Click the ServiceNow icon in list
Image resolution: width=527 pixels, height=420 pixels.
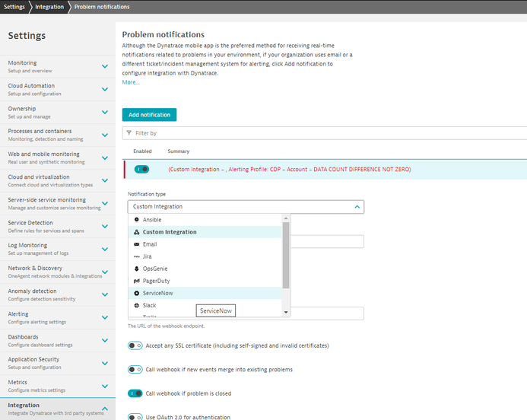(136, 293)
